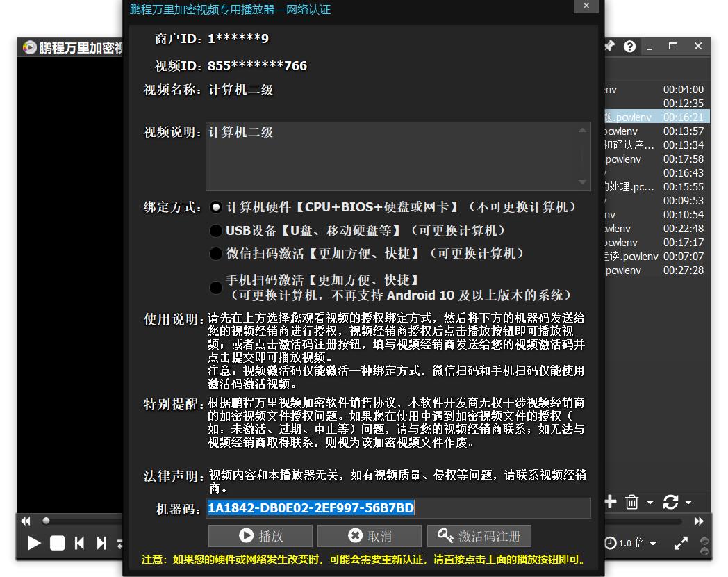Expand the 1.0 倍 playback speed dropdown
728x577 pixels.
[653, 543]
